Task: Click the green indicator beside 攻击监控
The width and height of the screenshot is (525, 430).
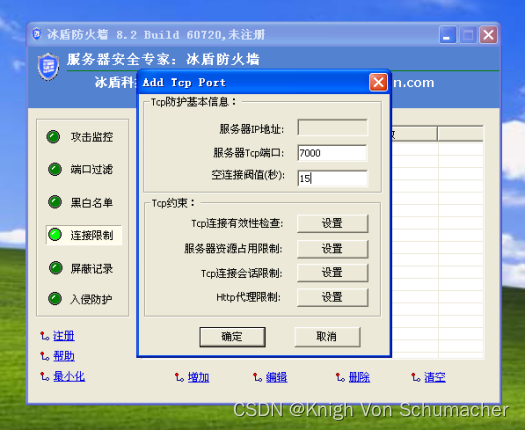Action: click(53, 137)
